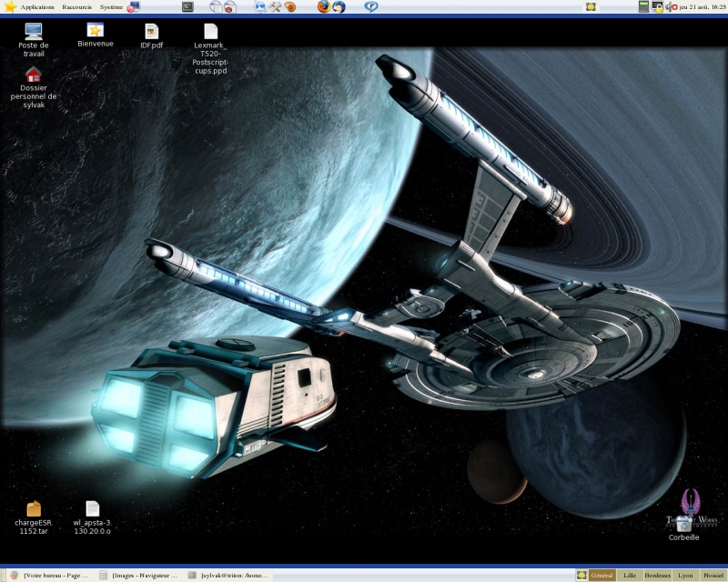728x582 pixels.
Task: Click the wrench and hammer tools icon
Action: (x=275, y=6)
